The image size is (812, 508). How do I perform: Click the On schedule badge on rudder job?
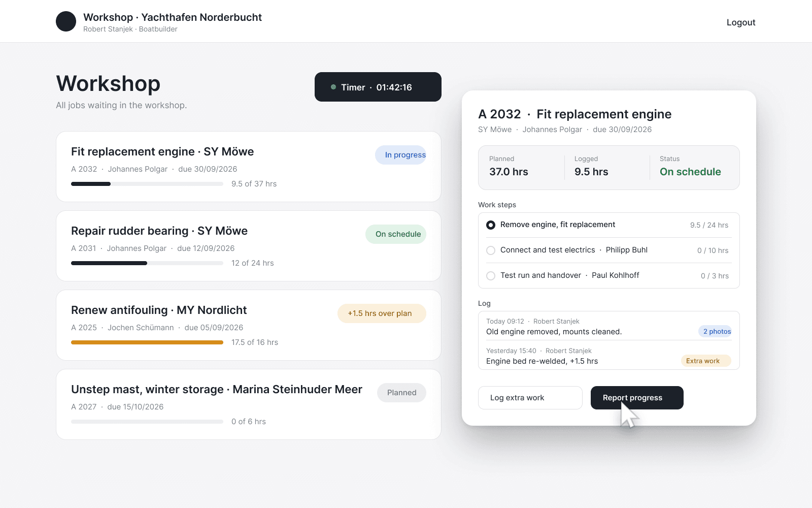tap(396, 234)
